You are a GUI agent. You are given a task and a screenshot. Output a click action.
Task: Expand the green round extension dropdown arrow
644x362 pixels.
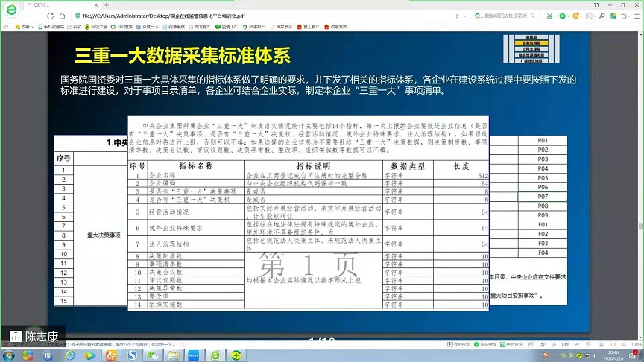(x=568, y=16)
